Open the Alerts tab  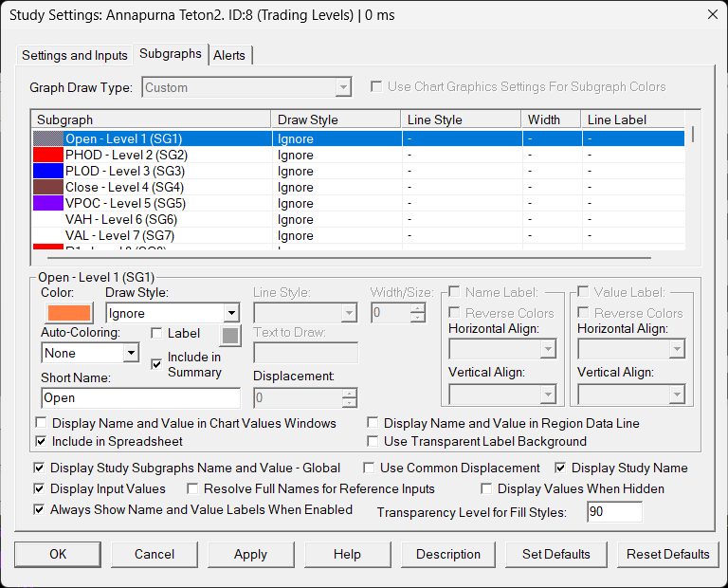point(229,55)
